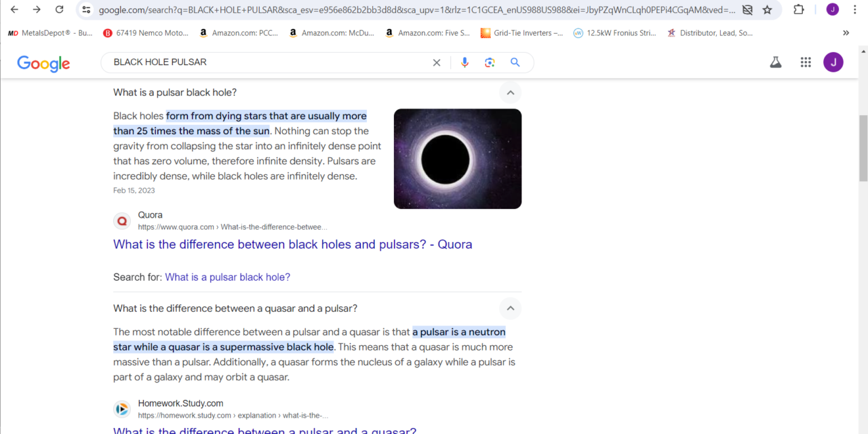Click the black hole thumbnail image
The width and height of the screenshot is (868, 434).
coord(458,159)
